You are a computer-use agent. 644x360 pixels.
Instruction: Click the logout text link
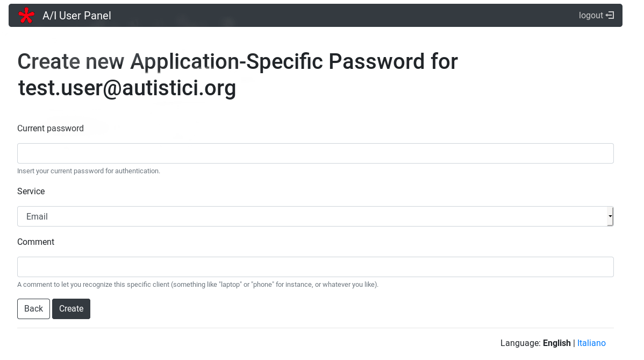coord(591,16)
